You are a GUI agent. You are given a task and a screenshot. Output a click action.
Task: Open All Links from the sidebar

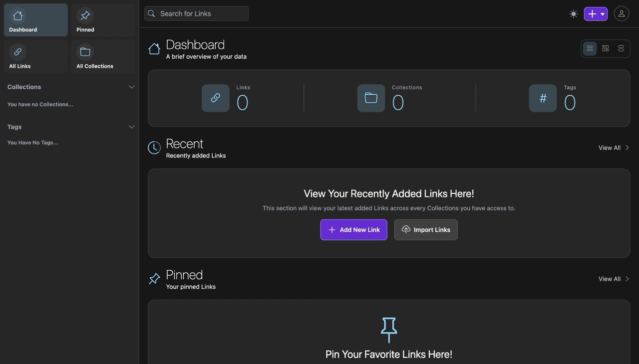tap(36, 56)
